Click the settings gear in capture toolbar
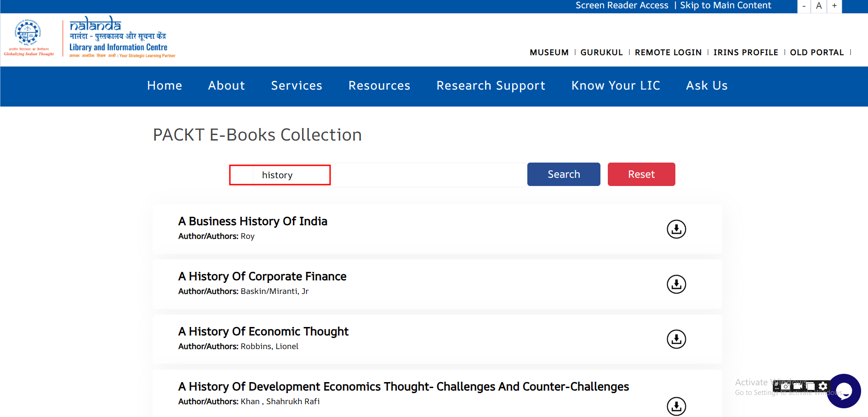The width and height of the screenshot is (868, 417). click(823, 386)
